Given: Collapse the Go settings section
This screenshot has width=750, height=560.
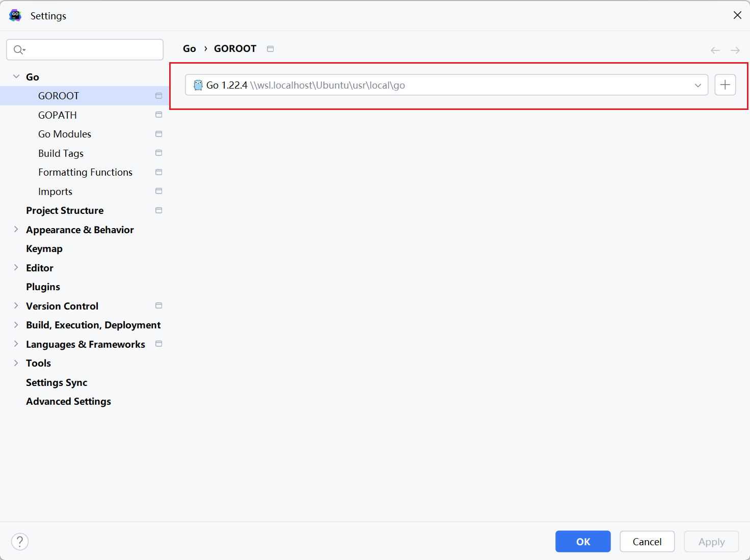Looking at the screenshot, I should click(x=16, y=77).
